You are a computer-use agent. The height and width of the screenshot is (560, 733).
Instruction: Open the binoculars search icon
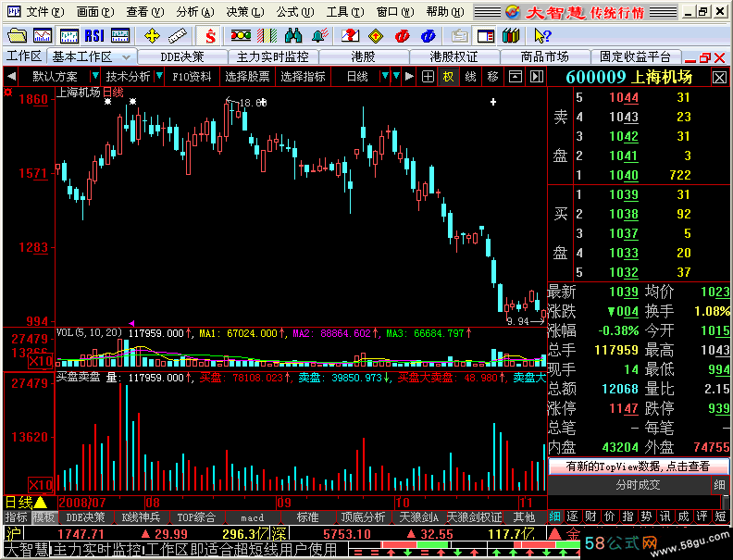[293, 35]
